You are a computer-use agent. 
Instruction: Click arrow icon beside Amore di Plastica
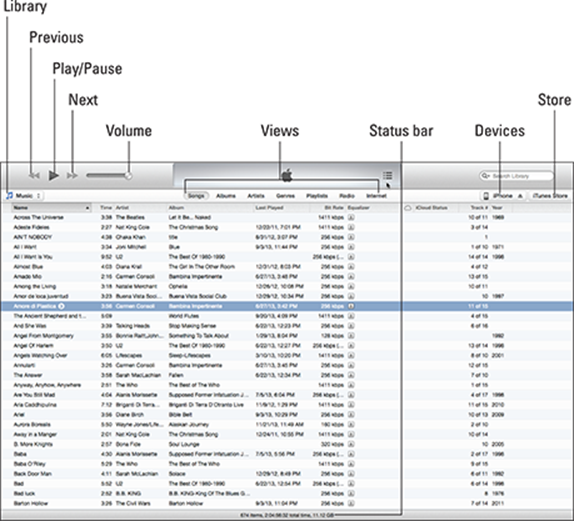point(62,306)
